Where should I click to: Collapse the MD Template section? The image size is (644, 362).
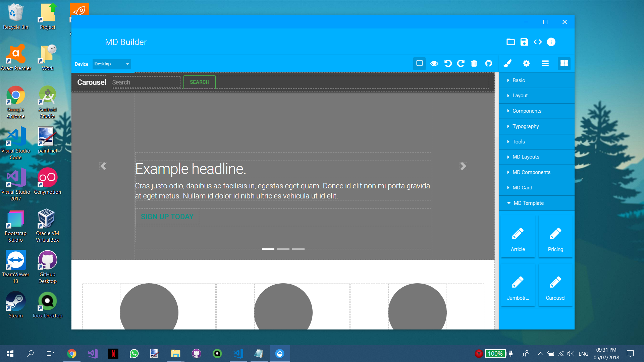pos(529,203)
